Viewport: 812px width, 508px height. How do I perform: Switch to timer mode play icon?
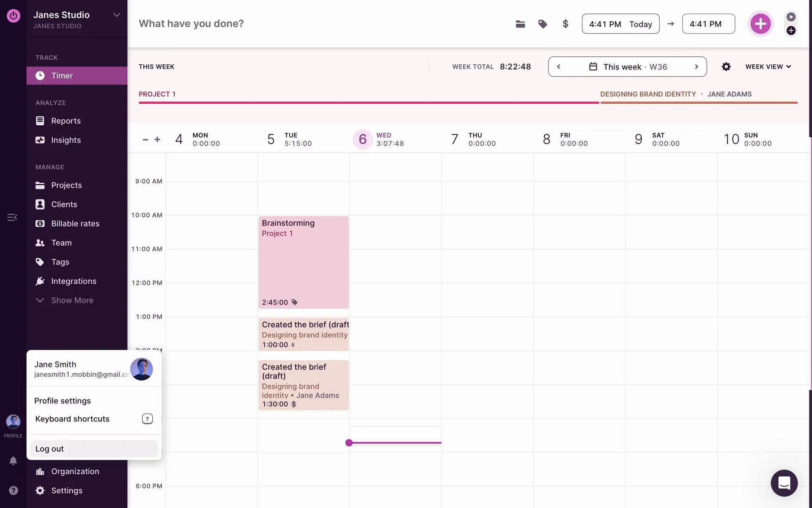[x=791, y=17]
